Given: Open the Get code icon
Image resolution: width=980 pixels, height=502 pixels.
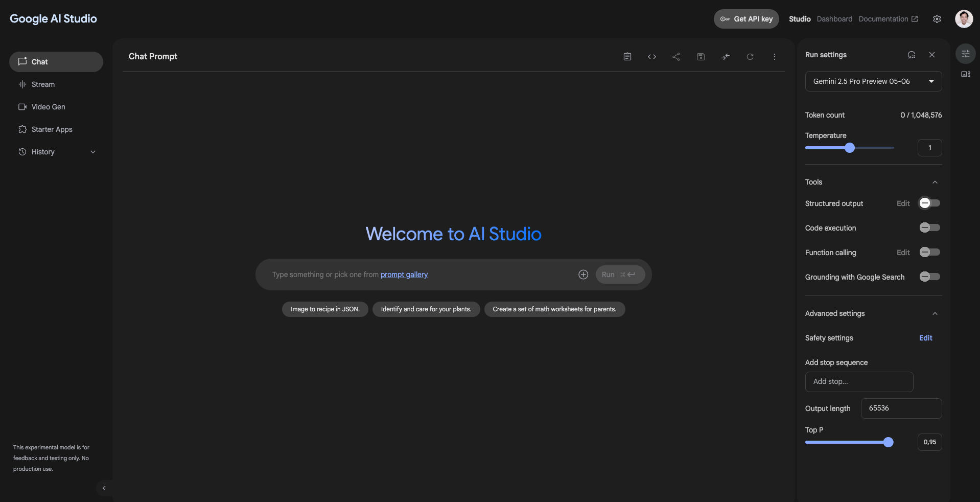Looking at the screenshot, I should (652, 57).
